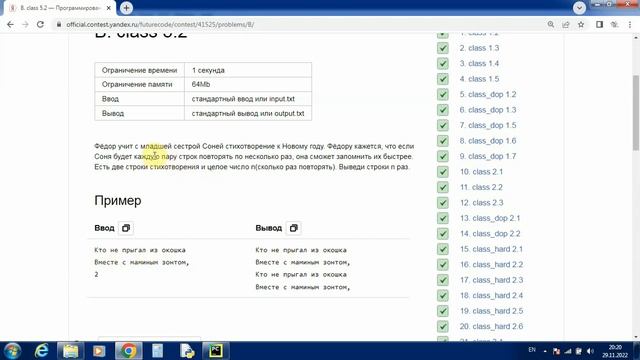
Task: Click the share page icon in address bar
Action: click(x=566, y=24)
